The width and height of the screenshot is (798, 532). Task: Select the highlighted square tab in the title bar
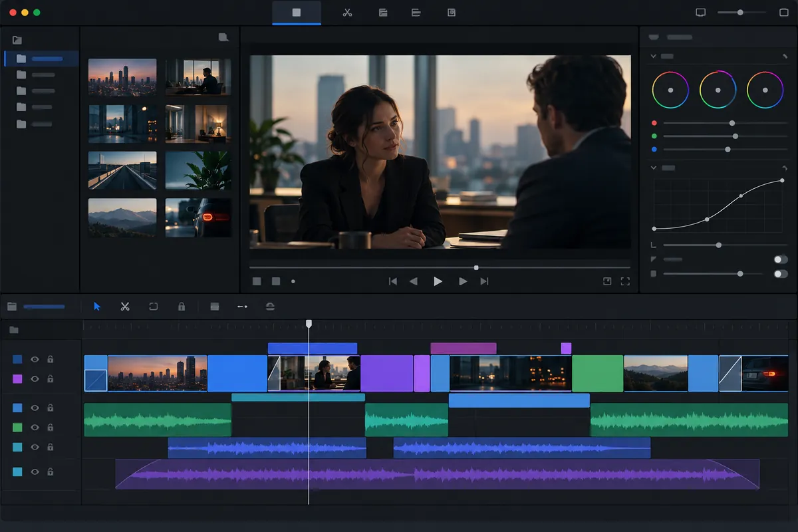pos(297,13)
